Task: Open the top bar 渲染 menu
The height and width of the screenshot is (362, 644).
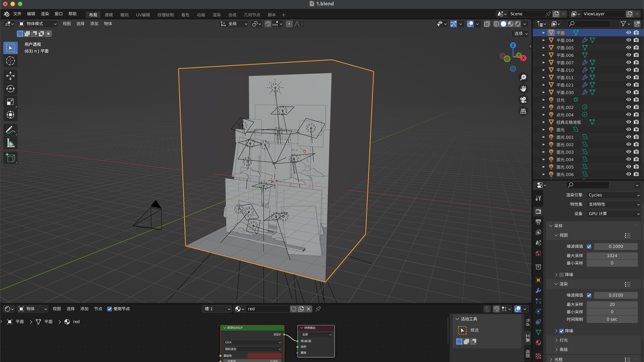Action: [x=45, y=14]
